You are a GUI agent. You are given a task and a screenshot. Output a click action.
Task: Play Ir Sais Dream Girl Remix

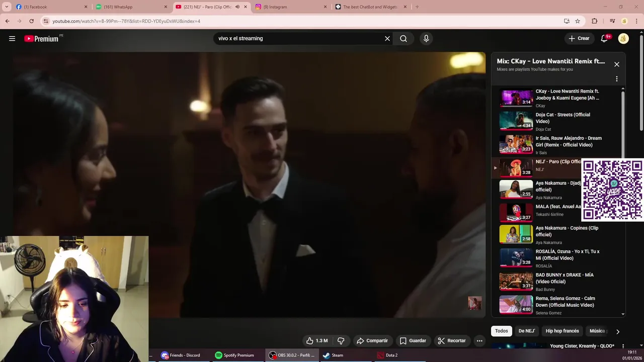(x=558, y=144)
